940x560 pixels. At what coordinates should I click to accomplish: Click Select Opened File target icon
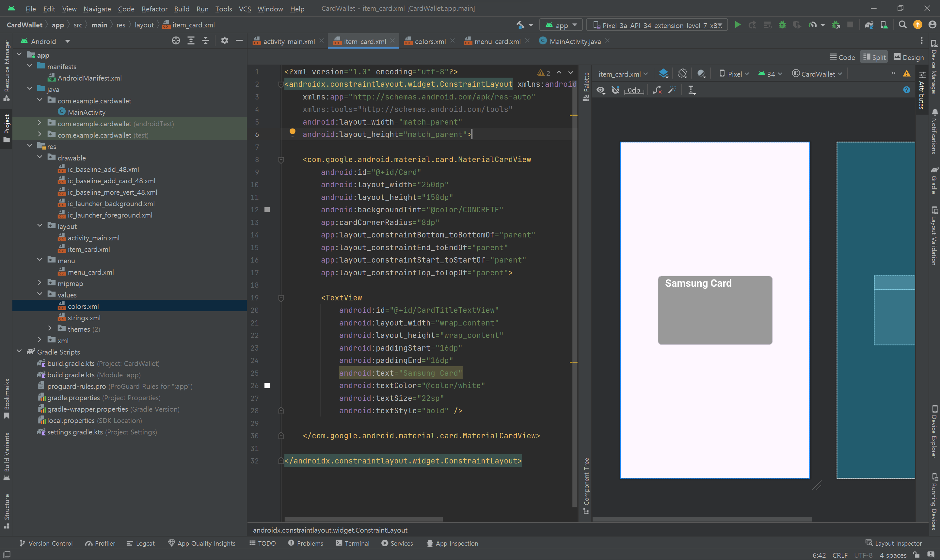pyautogui.click(x=176, y=41)
